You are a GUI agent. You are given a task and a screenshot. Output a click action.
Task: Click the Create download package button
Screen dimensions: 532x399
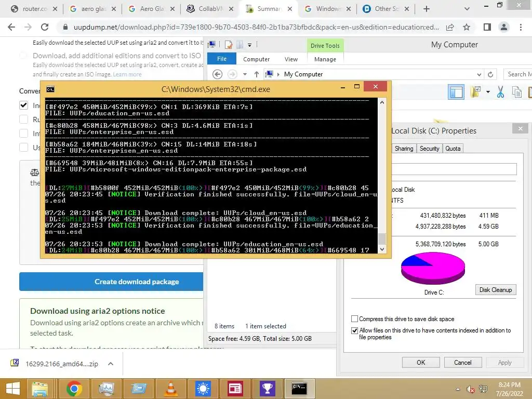[x=111, y=282]
